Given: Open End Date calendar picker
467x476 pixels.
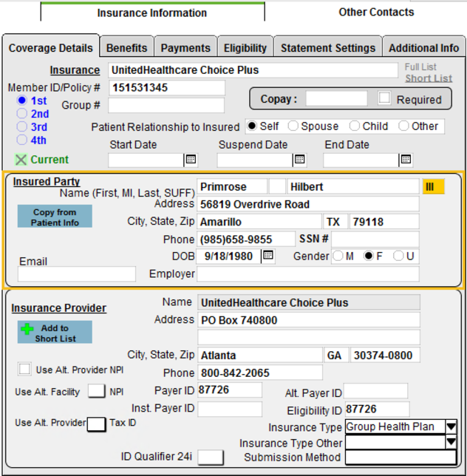Looking at the screenshot, I should [406, 160].
